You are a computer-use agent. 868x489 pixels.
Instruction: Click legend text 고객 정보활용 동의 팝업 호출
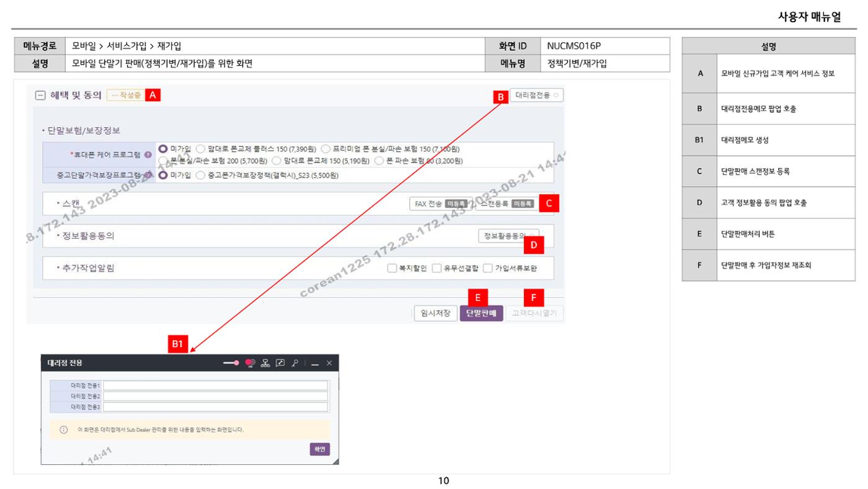click(764, 203)
